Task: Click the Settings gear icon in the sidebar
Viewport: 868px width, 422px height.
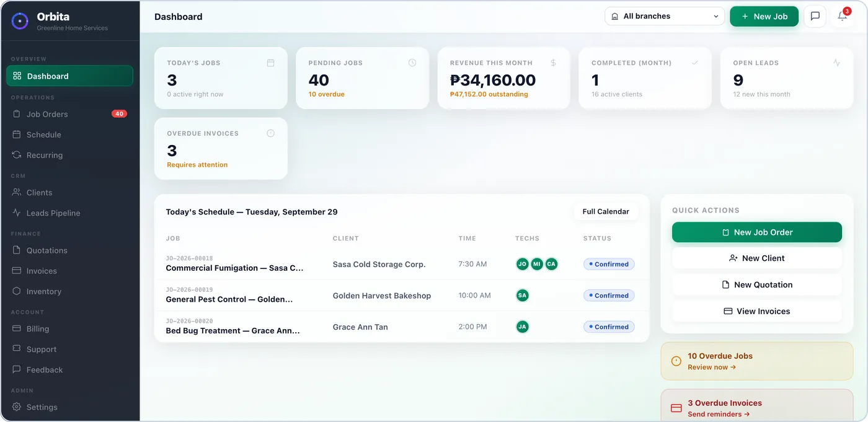Action: point(17,407)
